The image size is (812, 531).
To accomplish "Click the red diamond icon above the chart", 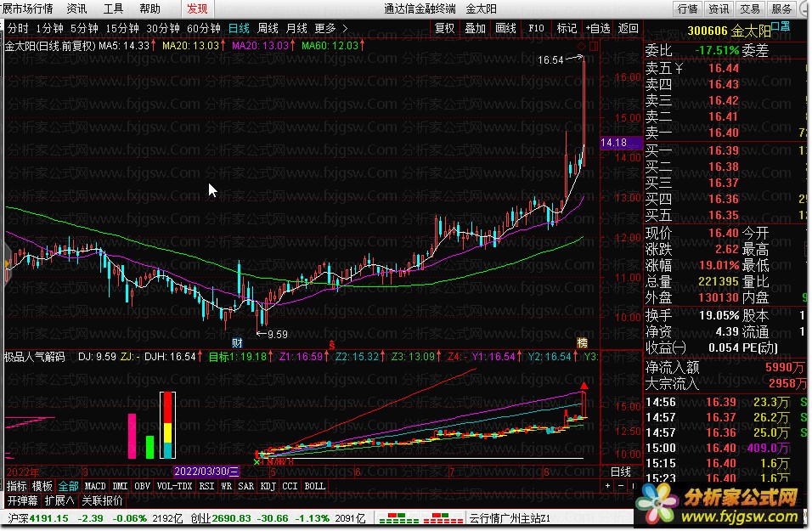I will (581, 46).
